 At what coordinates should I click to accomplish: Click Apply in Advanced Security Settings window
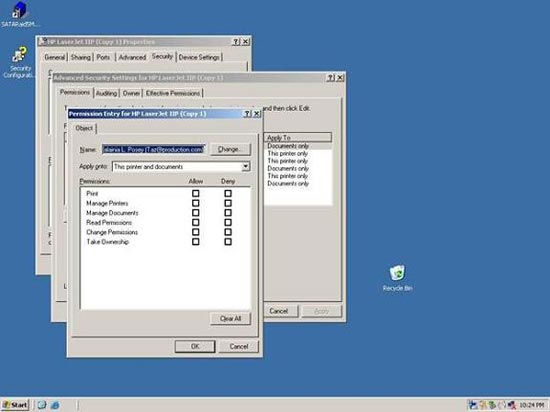pyautogui.click(x=322, y=311)
